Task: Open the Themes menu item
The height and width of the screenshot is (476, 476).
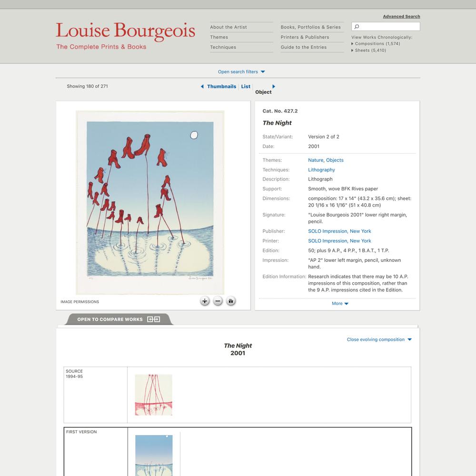Action: (219, 37)
